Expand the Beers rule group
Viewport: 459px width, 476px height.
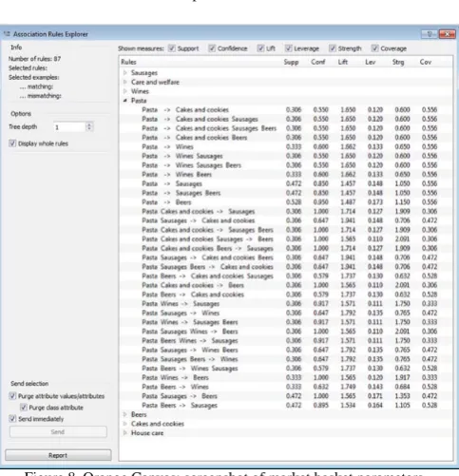pyautogui.click(x=125, y=414)
